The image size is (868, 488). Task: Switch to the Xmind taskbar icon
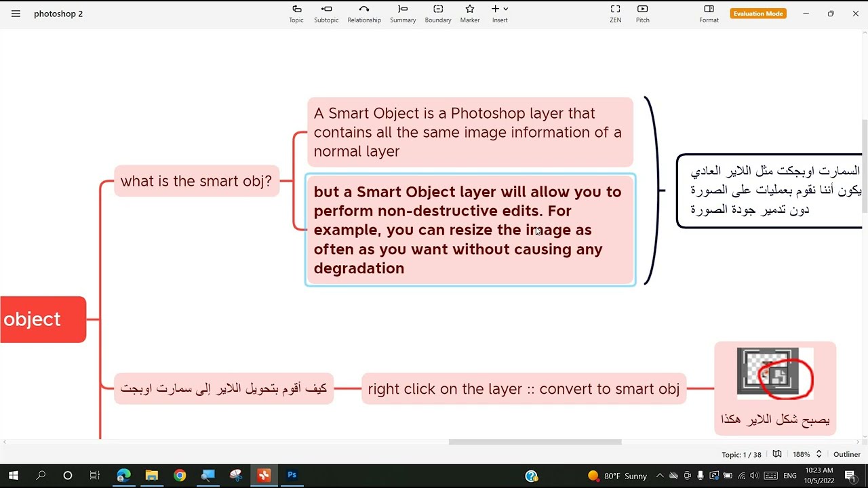tap(264, 475)
